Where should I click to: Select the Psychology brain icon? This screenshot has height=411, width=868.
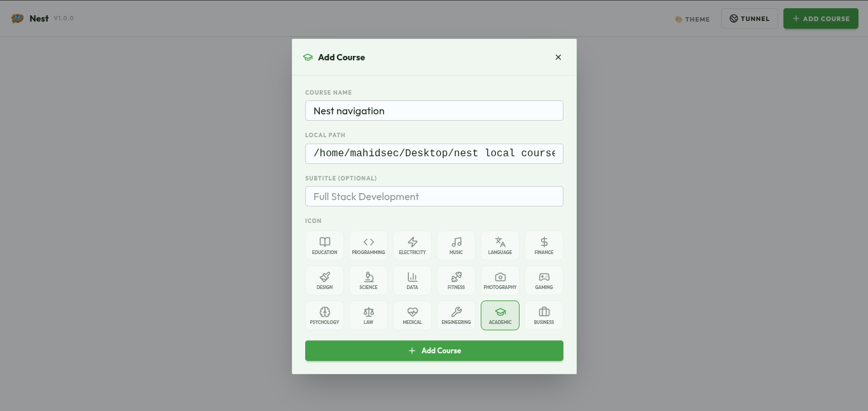(x=324, y=315)
